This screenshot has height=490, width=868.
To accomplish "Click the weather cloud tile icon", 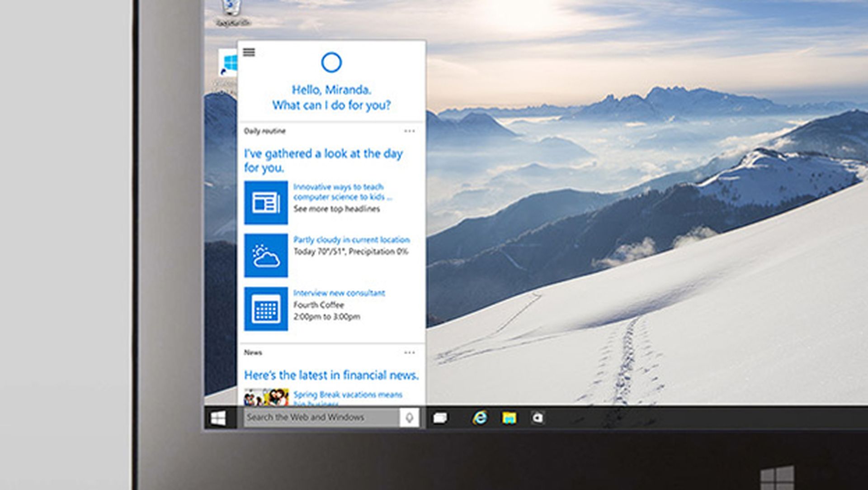I will pyautogui.click(x=267, y=255).
